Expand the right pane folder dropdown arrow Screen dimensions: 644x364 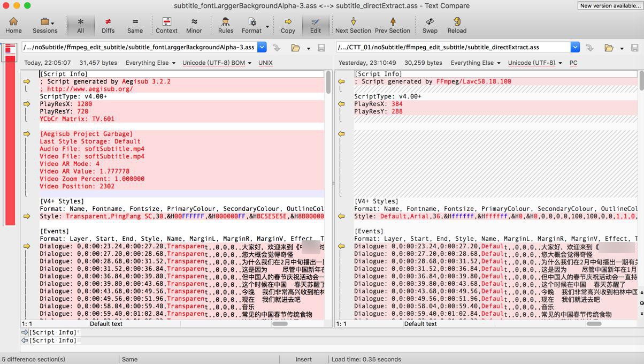tap(622, 48)
